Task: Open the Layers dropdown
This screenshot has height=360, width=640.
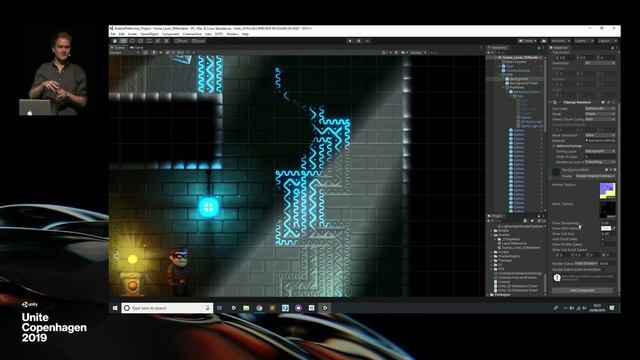Action: 584,41
